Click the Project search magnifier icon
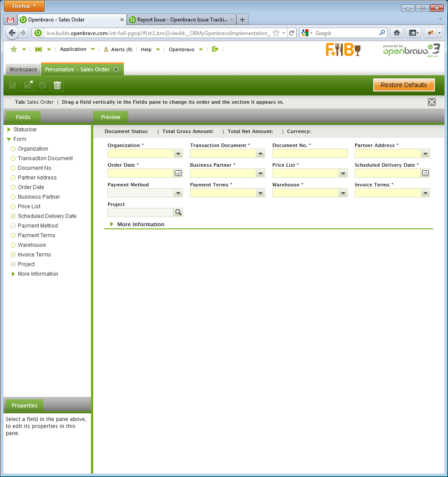This screenshot has height=477, width=448. point(178,213)
